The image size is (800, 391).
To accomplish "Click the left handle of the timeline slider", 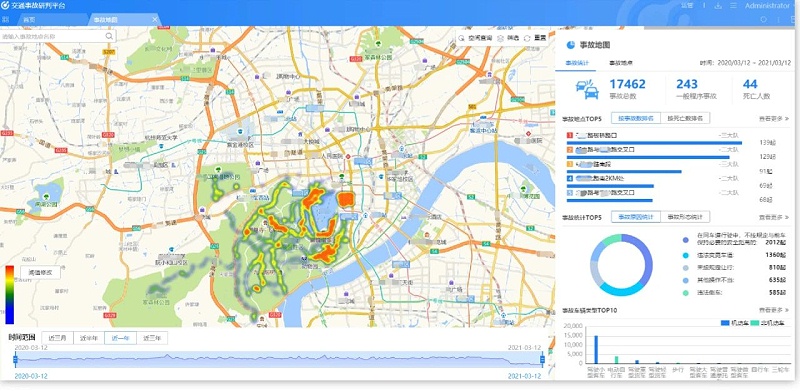I will (15, 360).
